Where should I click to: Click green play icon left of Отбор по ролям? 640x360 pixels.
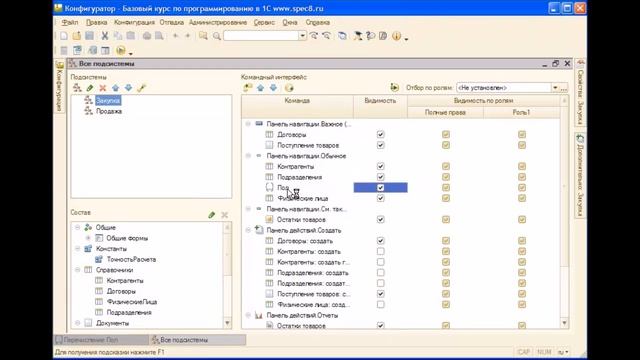click(x=394, y=87)
